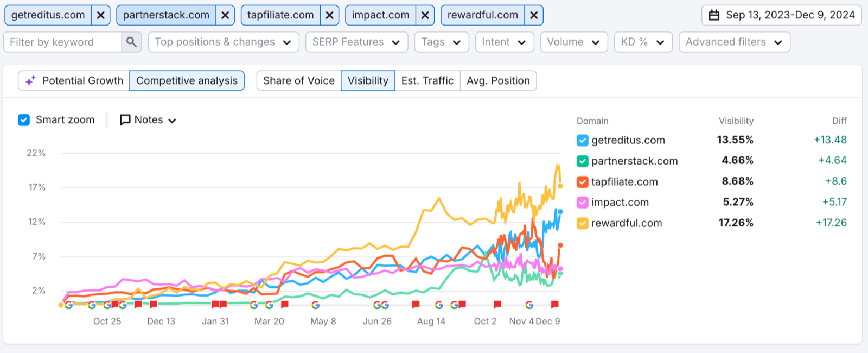Click the getreditus.com line end point
The height and width of the screenshot is (353, 868).
point(560,212)
